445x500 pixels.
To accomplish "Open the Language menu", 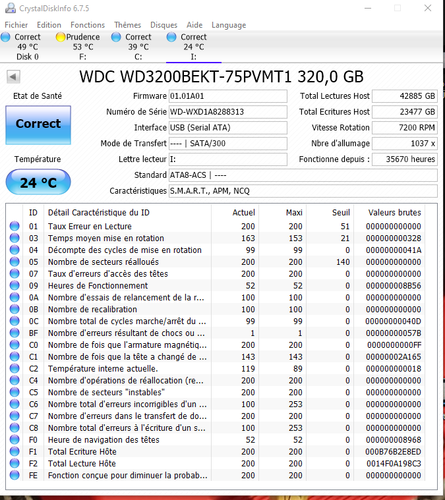I will pos(229,25).
